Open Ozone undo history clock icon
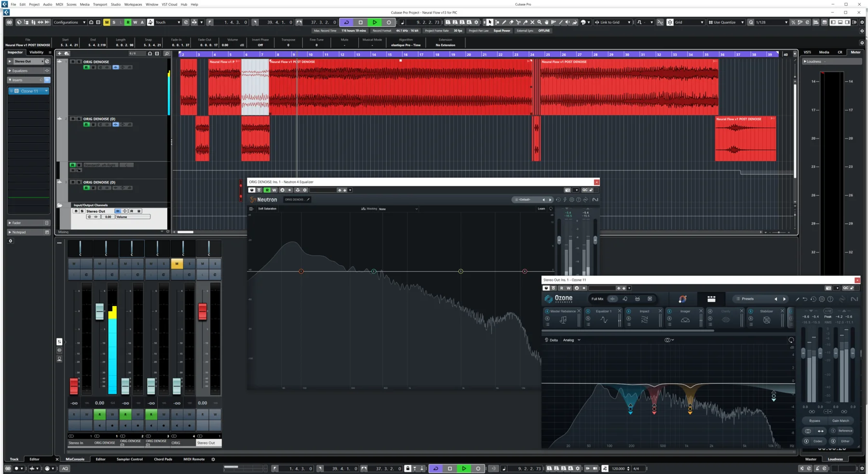This screenshot has width=868, height=474. click(814, 299)
